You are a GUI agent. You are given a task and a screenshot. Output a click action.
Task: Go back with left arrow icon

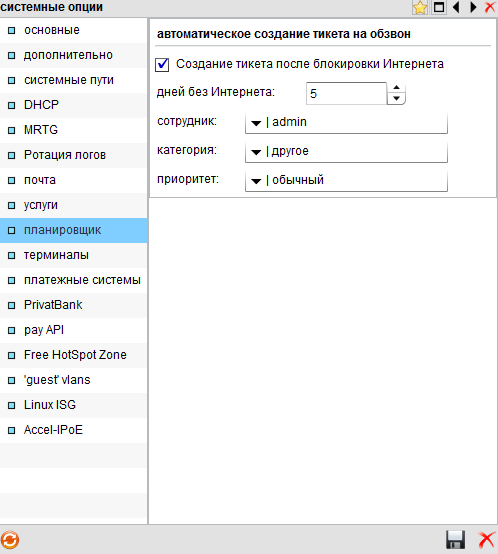click(x=456, y=7)
